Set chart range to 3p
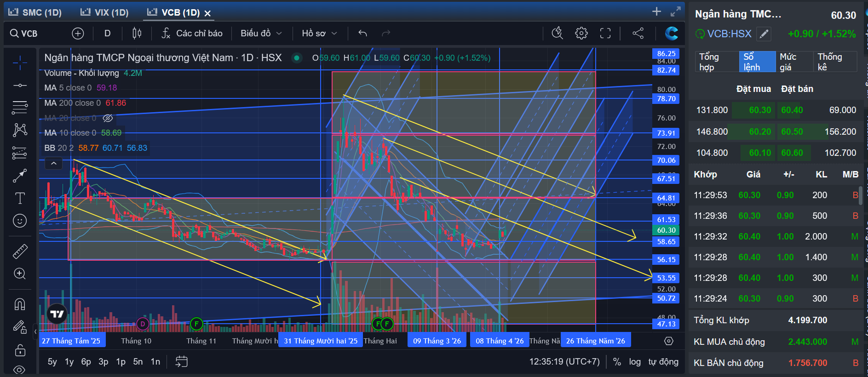Image resolution: width=868 pixels, height=377 pixels. [x=103, y=362]
